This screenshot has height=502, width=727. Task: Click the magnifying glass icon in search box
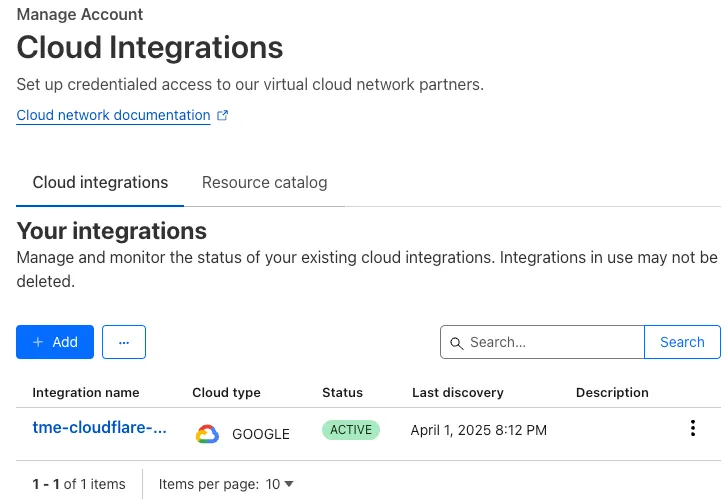tap(457, 343)
